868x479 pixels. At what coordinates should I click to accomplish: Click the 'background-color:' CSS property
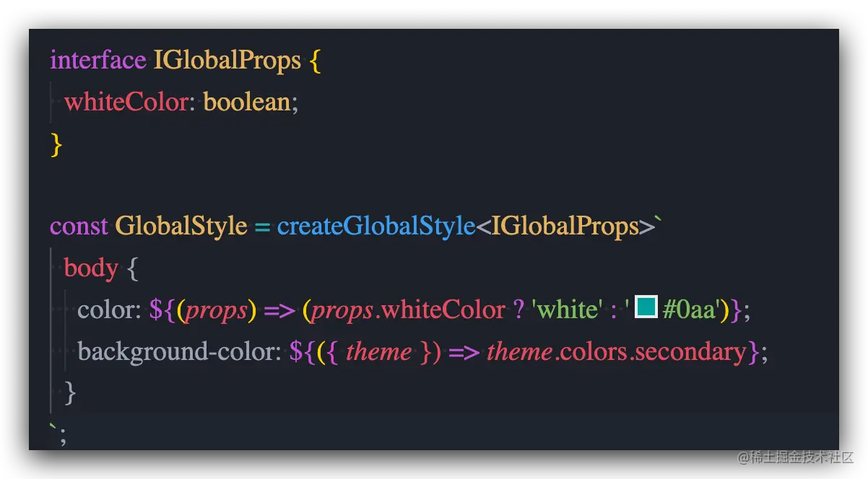click(179, 351)
